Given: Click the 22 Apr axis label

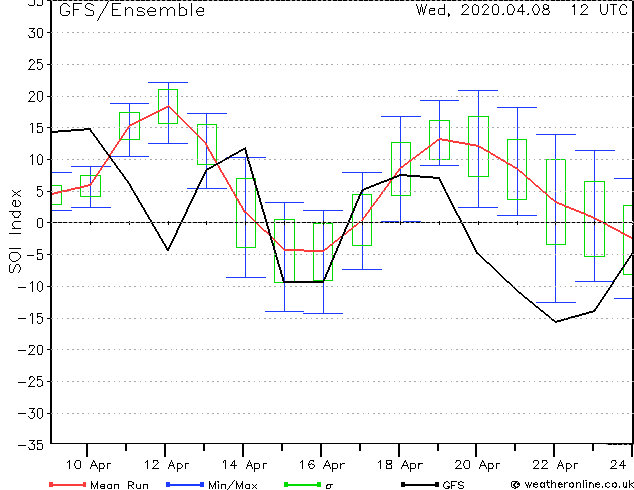Looking at the screenshot, I should click(555, 465).
